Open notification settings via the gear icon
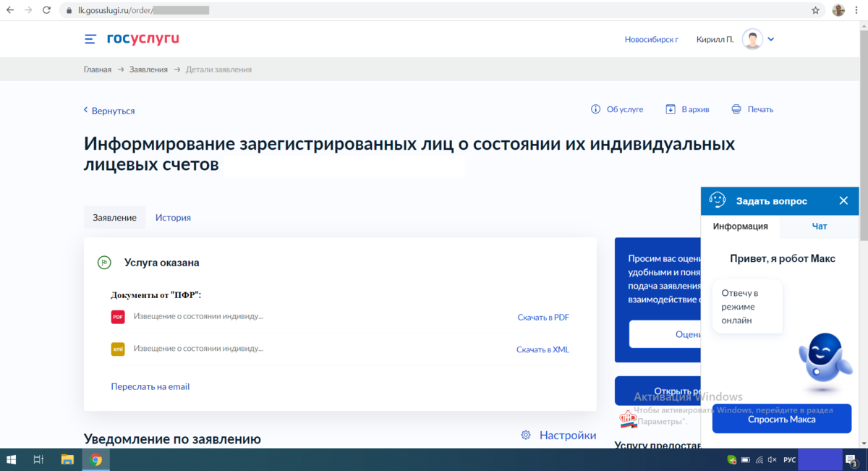 point(526,435)
